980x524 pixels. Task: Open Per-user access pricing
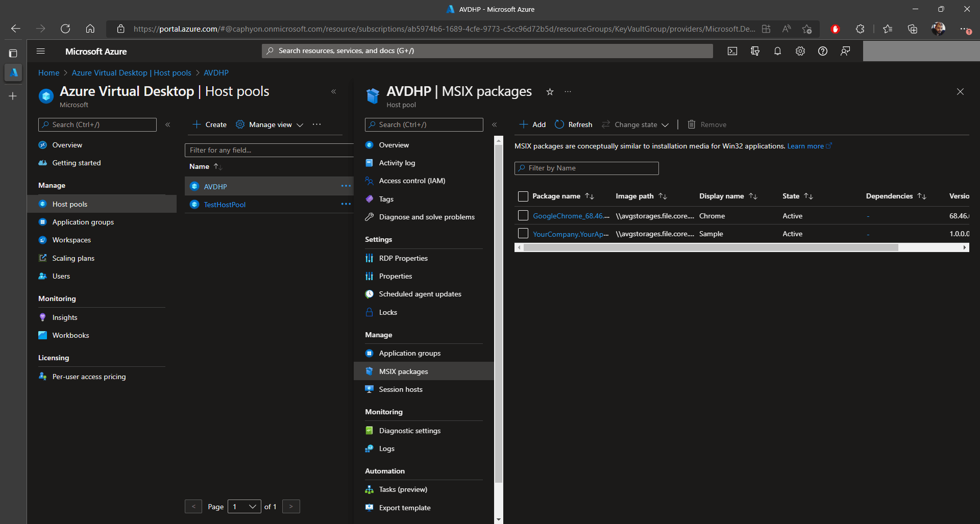click(x=89, y=377)
